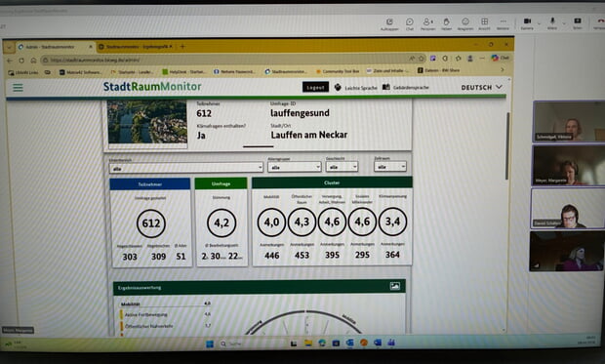Open the Windows Start menu
Image resolution: width=605 pixels, height=364 pixels.
(210, 344)
